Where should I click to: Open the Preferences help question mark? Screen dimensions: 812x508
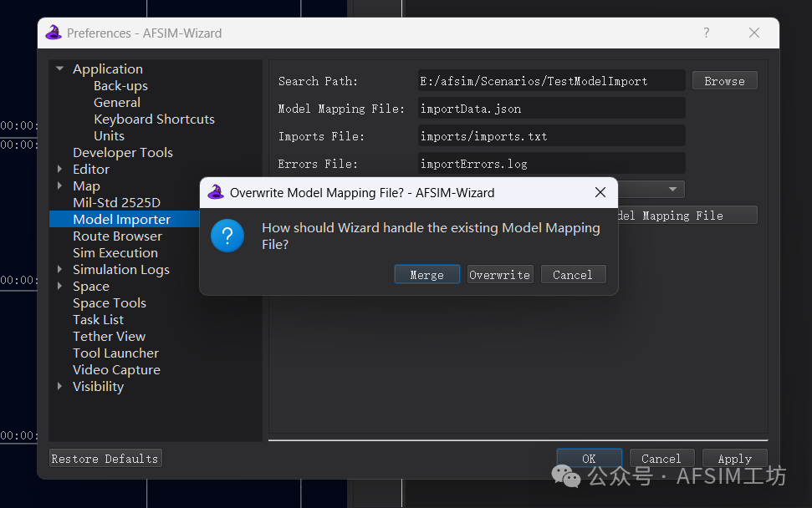click(x=707, y=33)
